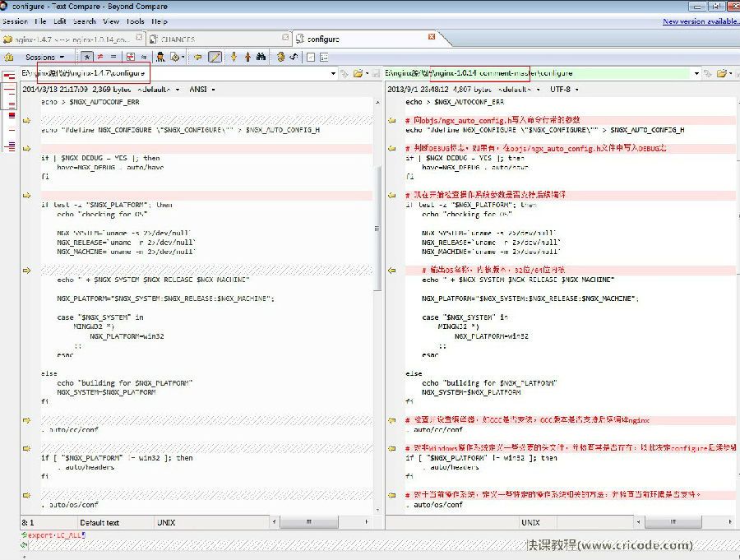
Task: Click the Find binoculars icon
Action: (x=261, y=57)
